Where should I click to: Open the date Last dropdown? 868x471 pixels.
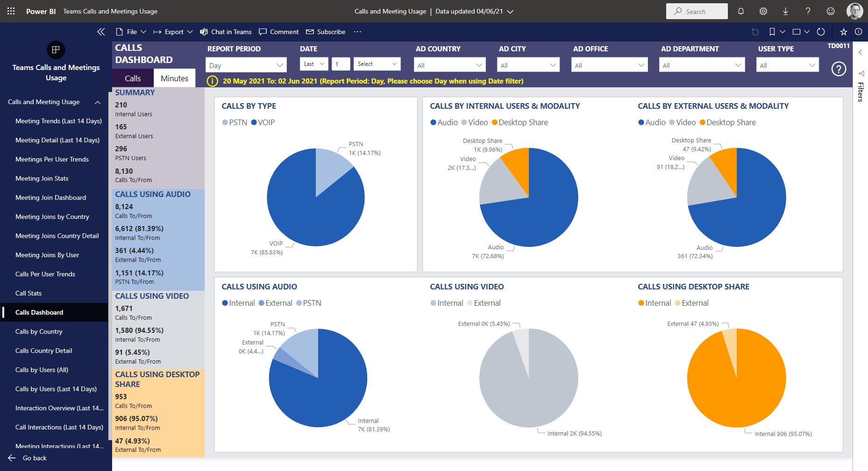point(314,64)
